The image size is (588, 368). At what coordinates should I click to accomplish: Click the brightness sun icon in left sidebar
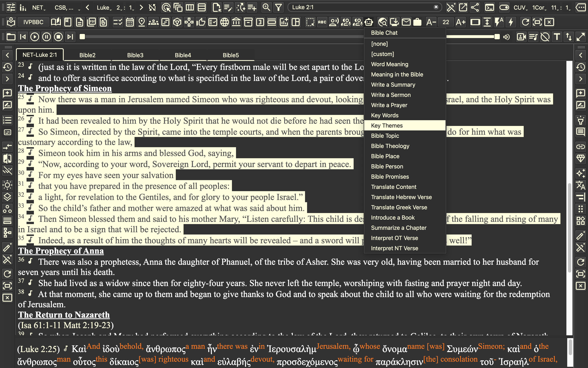coord(7,185)
